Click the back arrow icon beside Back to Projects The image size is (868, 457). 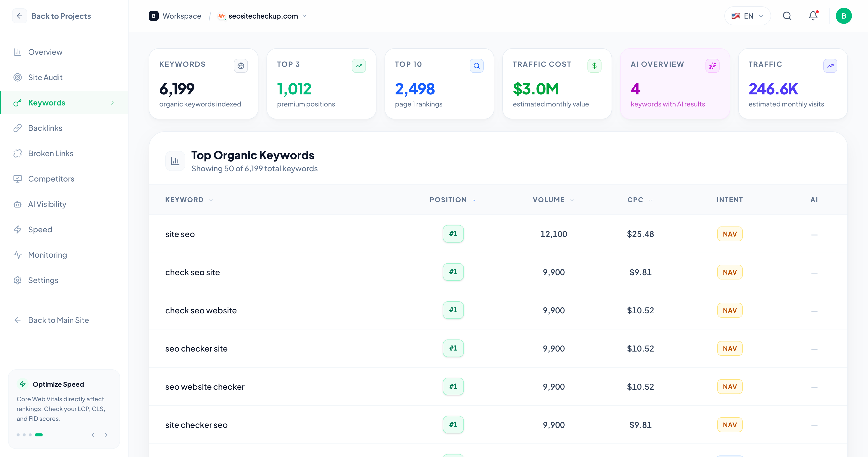click(20, 16)
